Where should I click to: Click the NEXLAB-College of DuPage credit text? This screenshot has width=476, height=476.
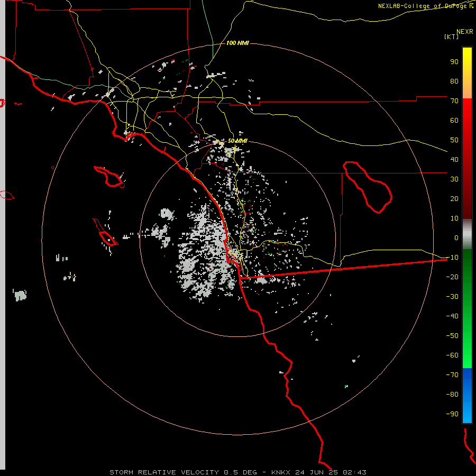425,6
